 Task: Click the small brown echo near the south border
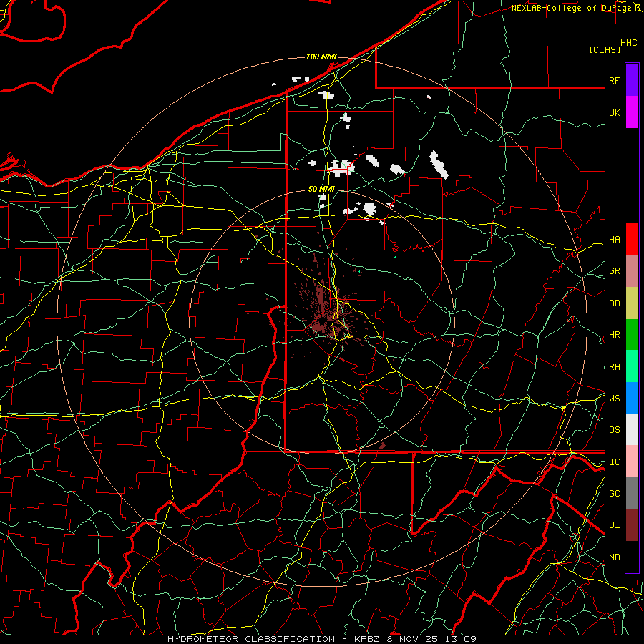[x=382, y=445]
